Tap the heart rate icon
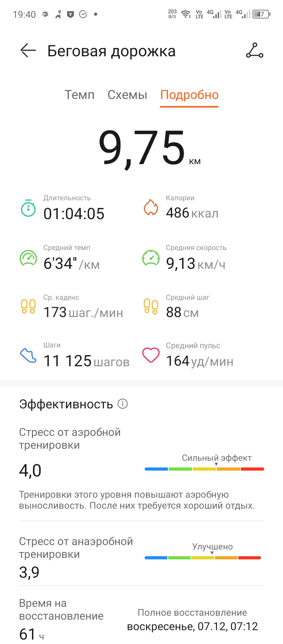This screenshot has height=644, width=283. click(151, 355)
